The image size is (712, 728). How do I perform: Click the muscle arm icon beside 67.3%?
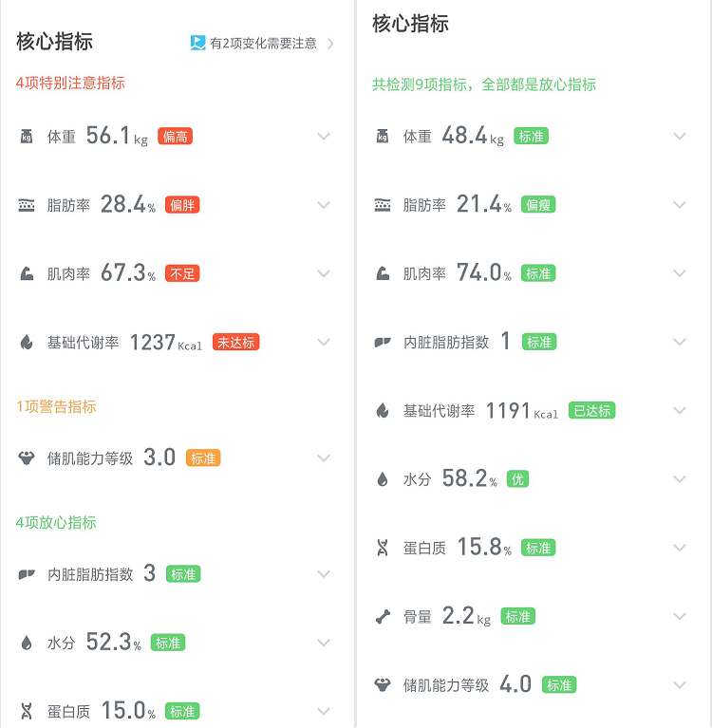27,273
